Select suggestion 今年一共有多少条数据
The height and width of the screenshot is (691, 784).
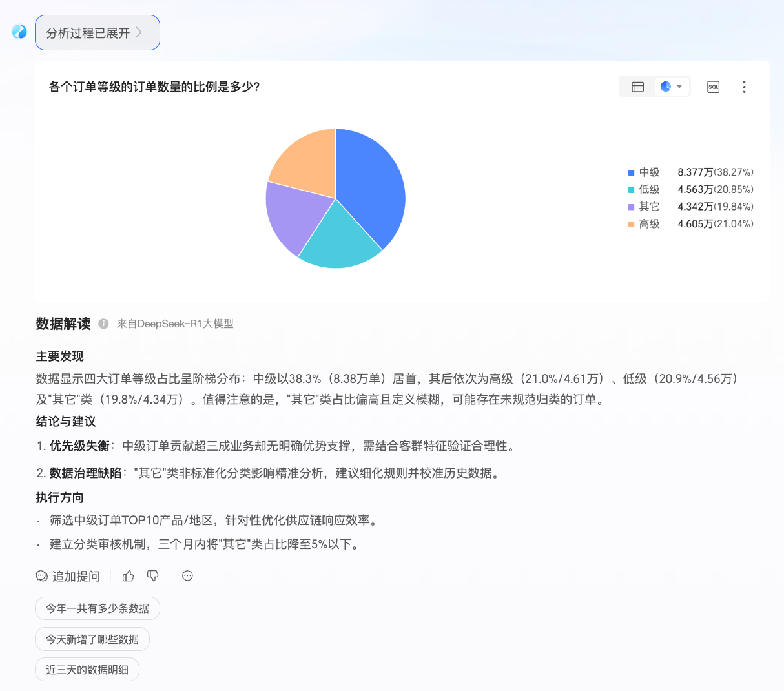coord(98,608)
